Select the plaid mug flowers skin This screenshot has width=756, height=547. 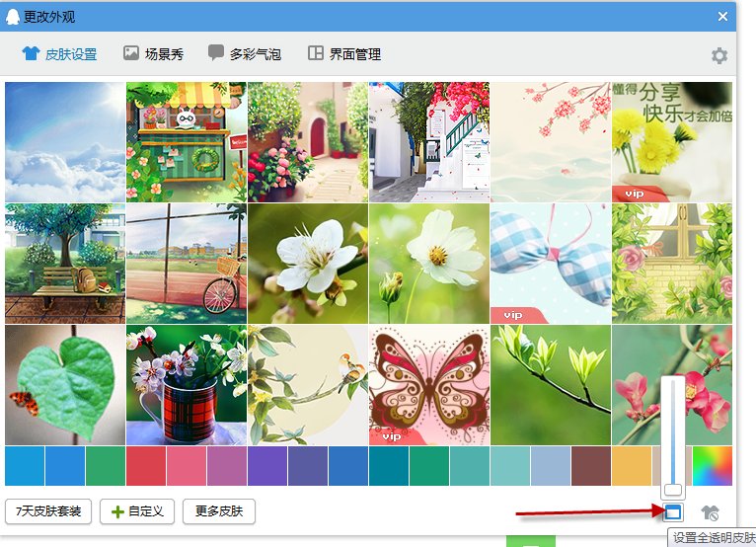187,385
